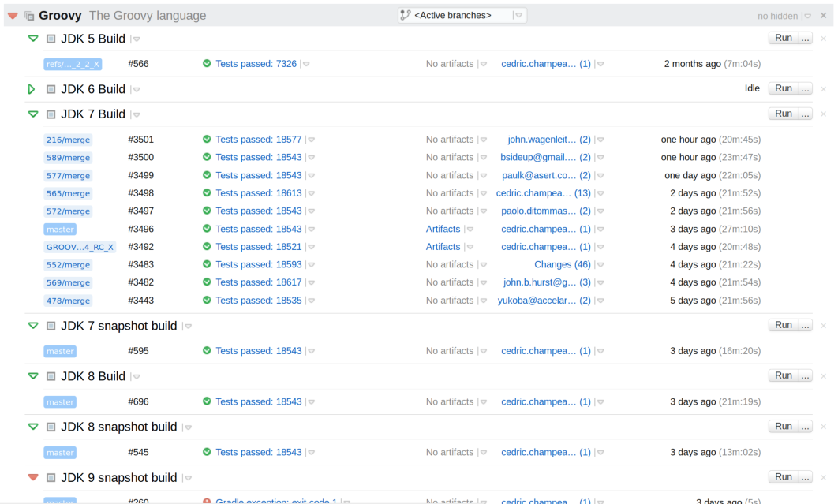Collapse JDK 7 snapshot build section
Image resolution: width=838 pixels, height=504 pixels.
click(x=33, y=326)
